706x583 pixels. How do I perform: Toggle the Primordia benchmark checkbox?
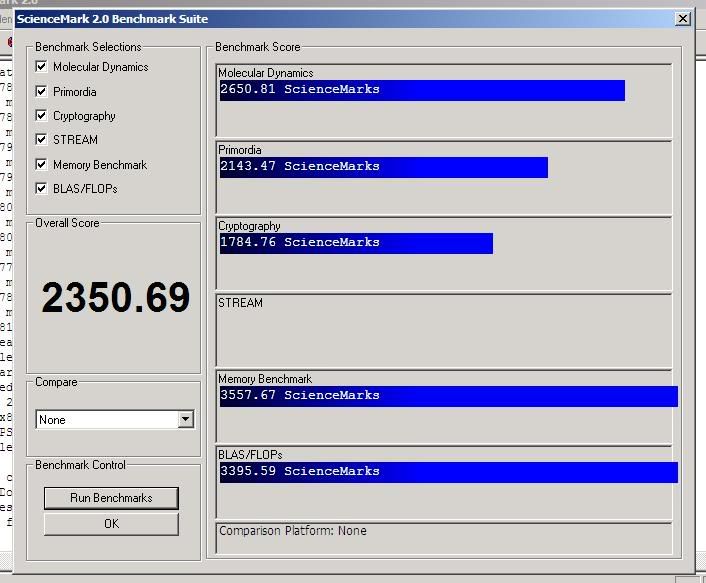41,91
